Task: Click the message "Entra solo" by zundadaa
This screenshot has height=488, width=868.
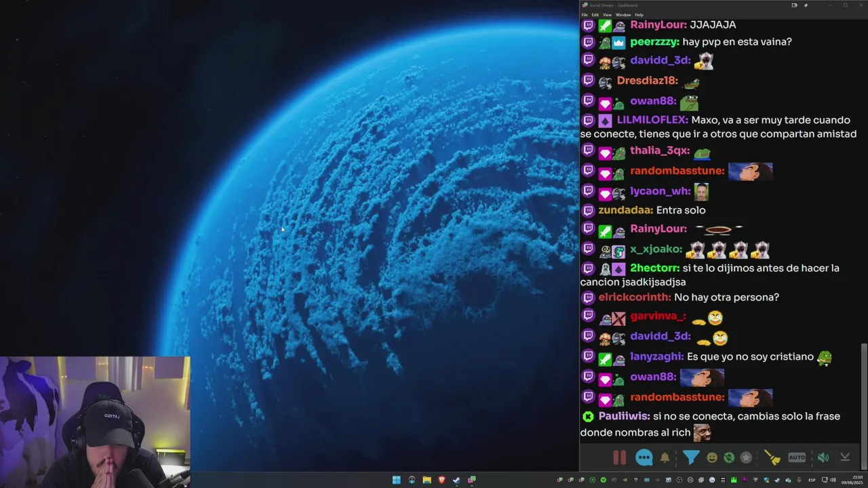Action: 681,210
